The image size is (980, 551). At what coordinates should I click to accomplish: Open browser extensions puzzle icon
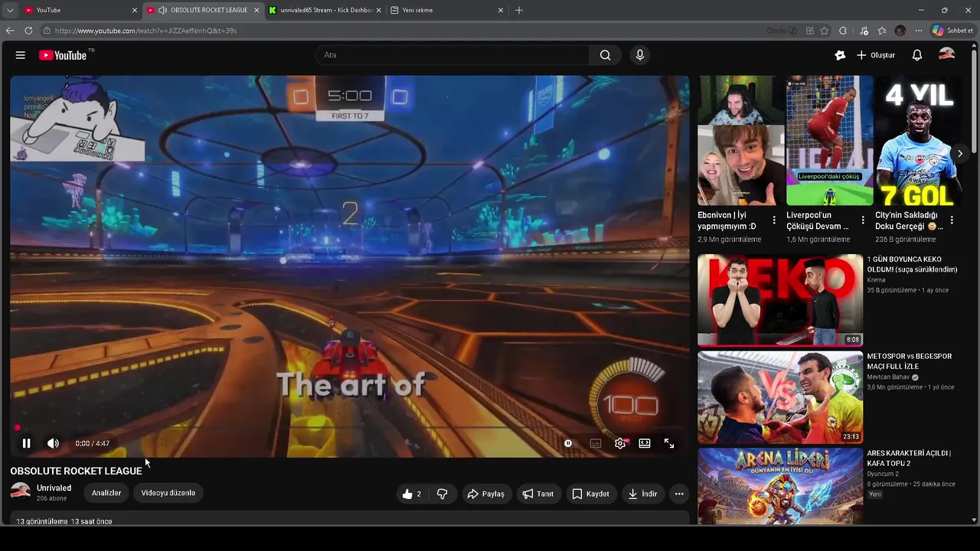pyautogui.click(x=843, y=31)
